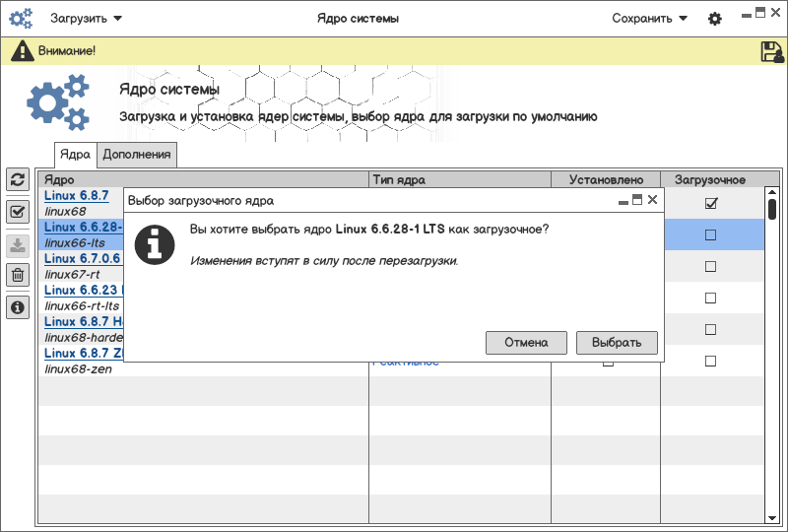This screenshot has height=532, width=788.
Task: Close the Выбор загрузочного ядра dialog
Action: [652, 200]
